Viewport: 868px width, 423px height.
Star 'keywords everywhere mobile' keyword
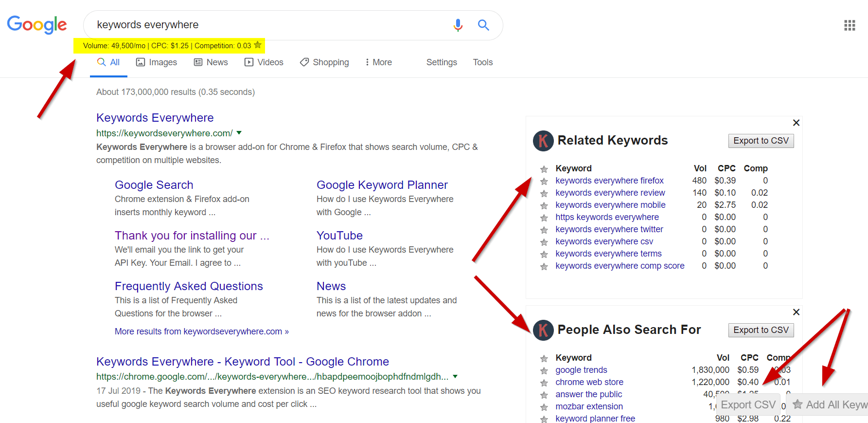[x=544, y=205]
